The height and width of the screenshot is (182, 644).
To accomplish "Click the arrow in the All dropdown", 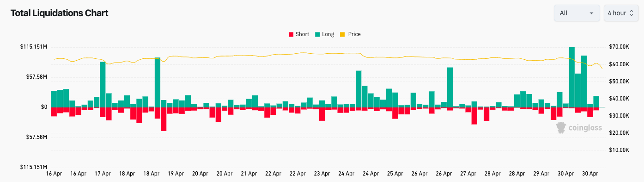I will 591,13.
